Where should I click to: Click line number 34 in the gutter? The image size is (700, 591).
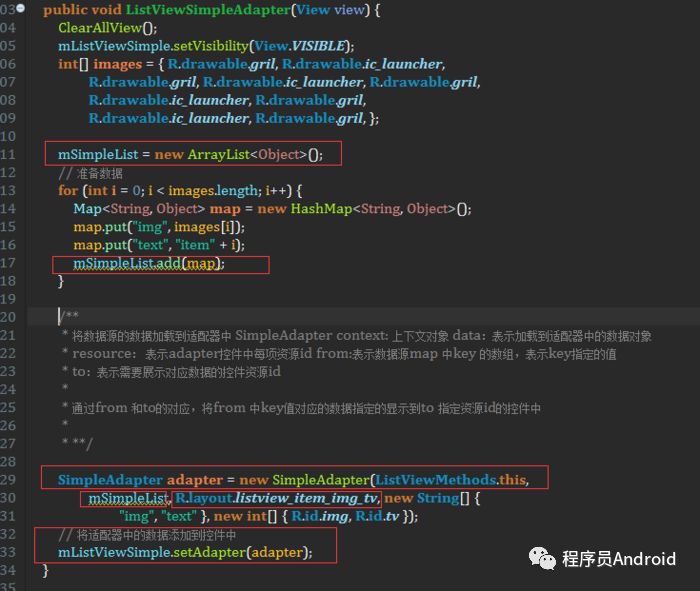tap(8, 570)
